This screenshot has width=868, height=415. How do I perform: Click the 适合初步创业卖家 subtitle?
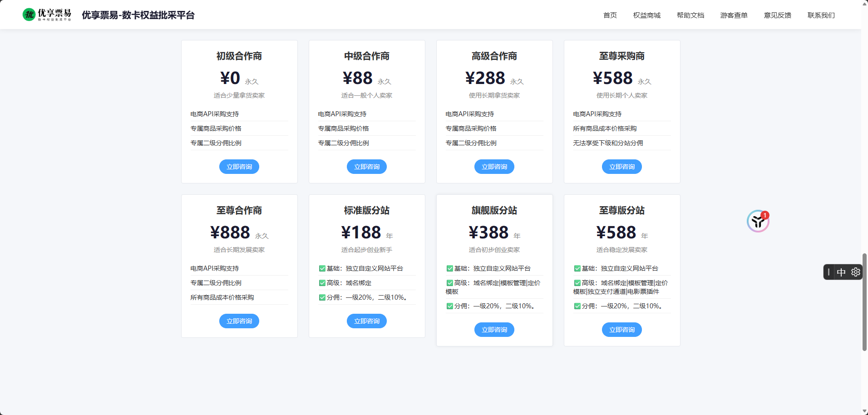[494, 250]
